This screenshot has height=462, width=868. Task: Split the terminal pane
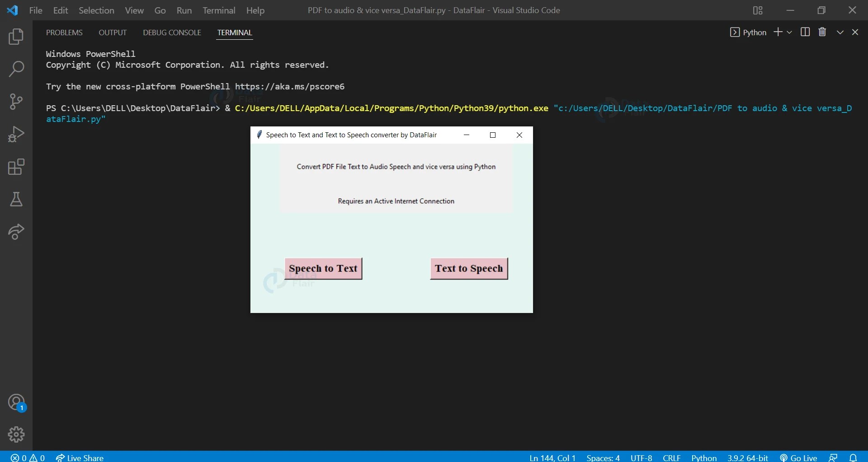(x=806, y=32)
